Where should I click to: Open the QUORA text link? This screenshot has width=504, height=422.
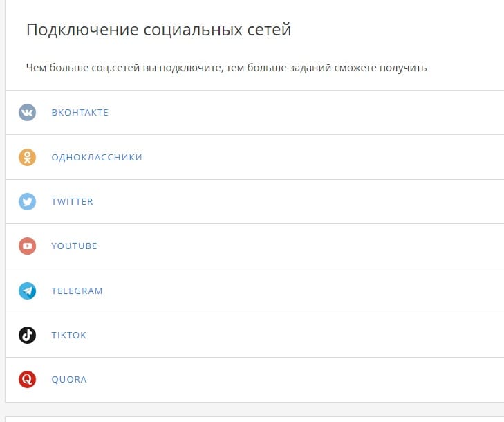tap(69, 380)
